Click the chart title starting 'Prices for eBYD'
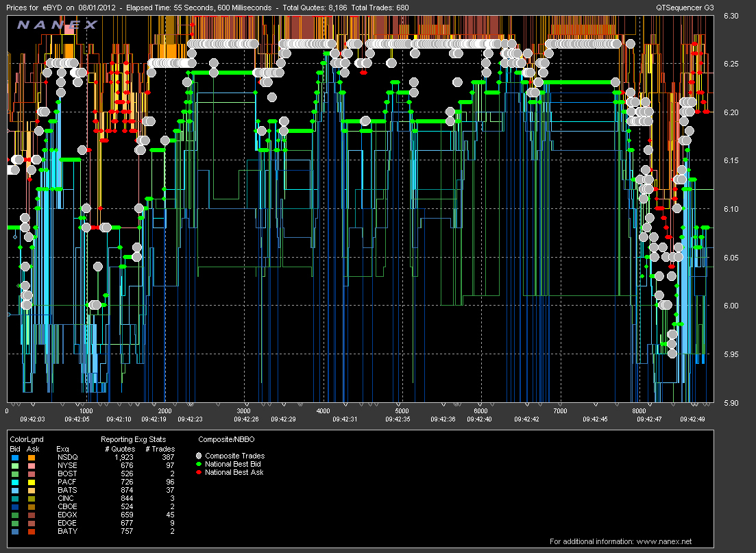 tap(207, 8)
